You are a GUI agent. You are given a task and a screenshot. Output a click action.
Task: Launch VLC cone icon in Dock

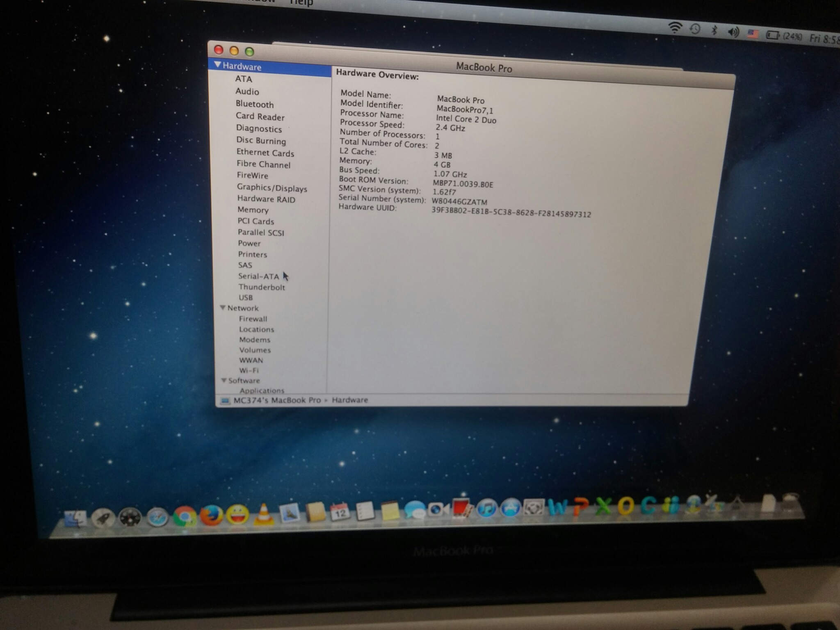pos(264,514)
